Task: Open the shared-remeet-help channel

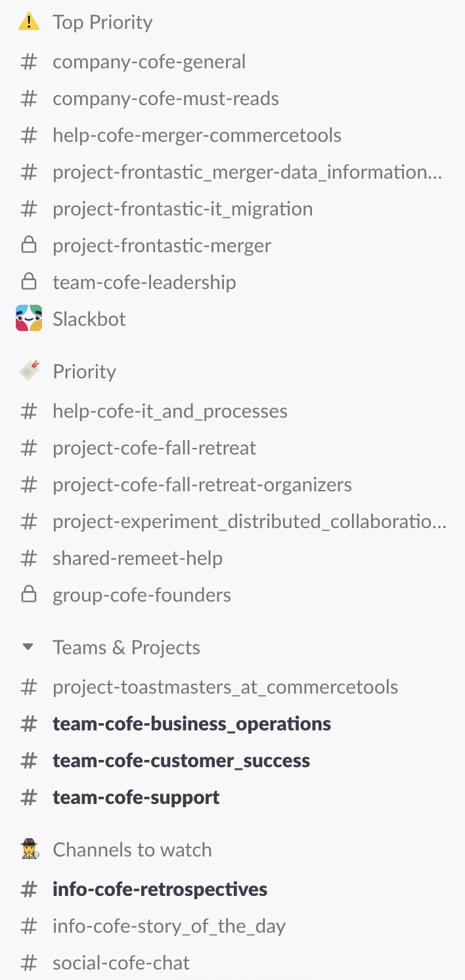Action: 137,558
